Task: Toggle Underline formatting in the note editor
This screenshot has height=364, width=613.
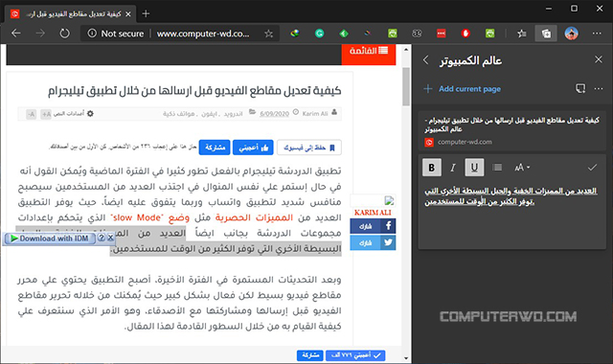Action: coord(474,168)
